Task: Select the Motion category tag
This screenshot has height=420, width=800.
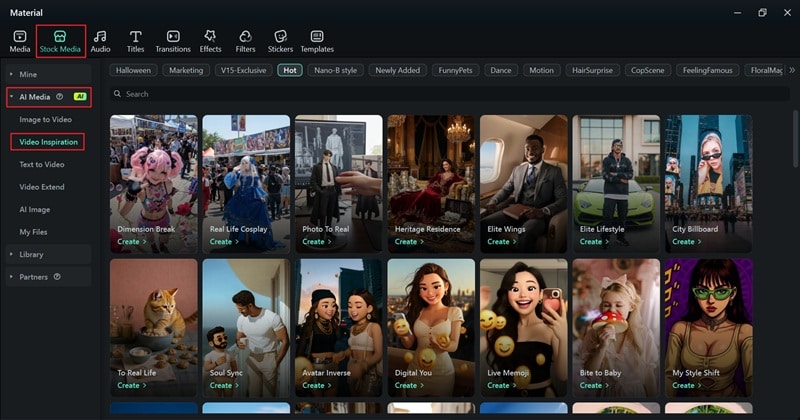Action: click(541, 70)
